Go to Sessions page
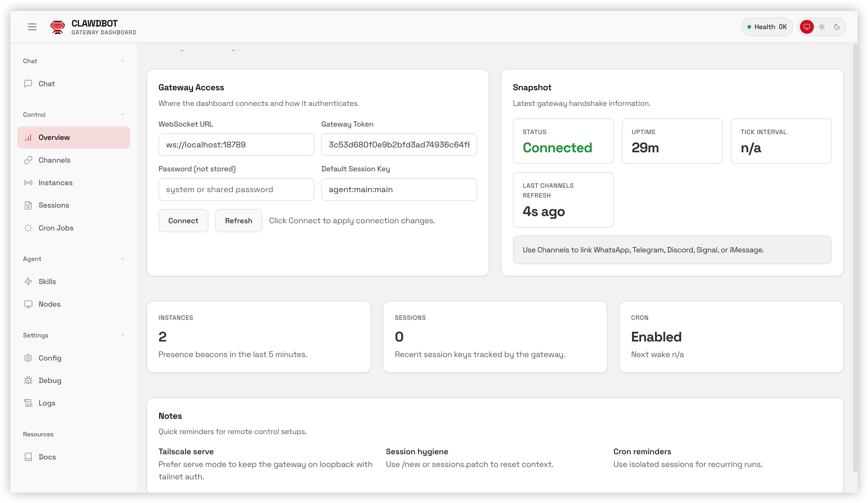 click(x=54, y=205)
